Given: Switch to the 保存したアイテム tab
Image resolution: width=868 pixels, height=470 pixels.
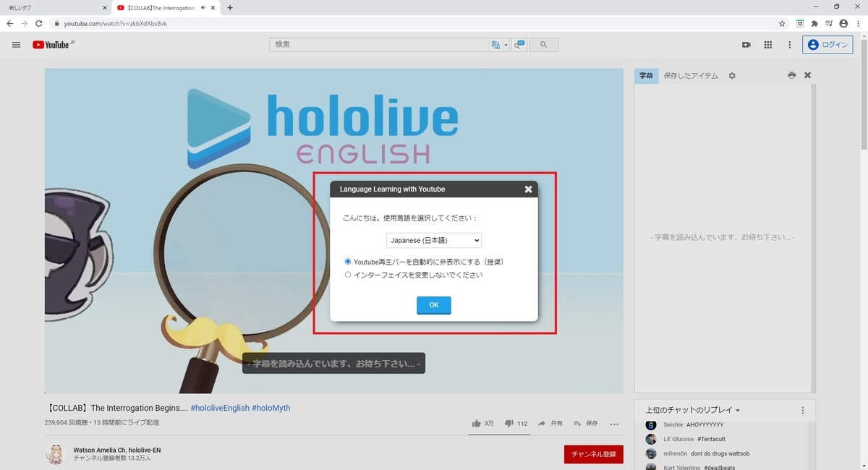Looking at the screenshot, I should (x=691, y=75).
